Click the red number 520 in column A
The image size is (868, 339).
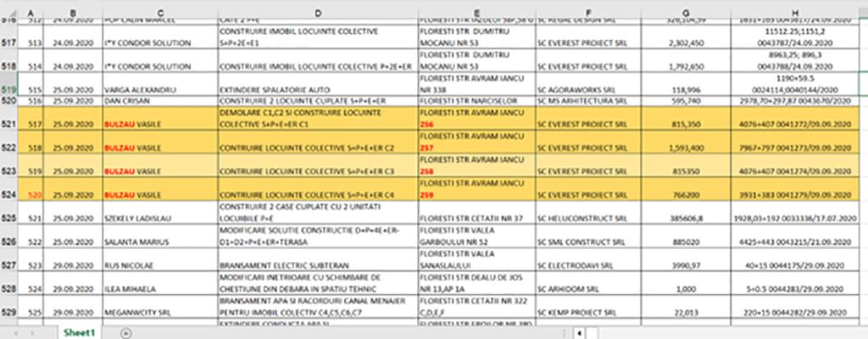coord(34,195)
